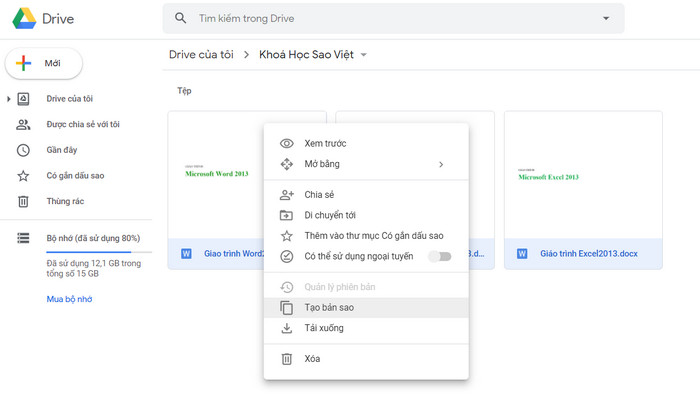Click the Google Drive logo

(24, 19)
